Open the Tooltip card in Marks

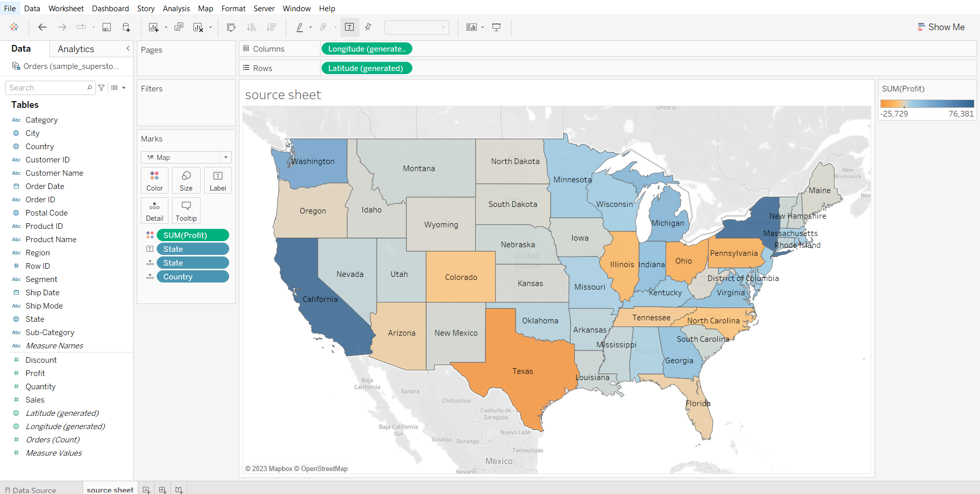point(186,210)
